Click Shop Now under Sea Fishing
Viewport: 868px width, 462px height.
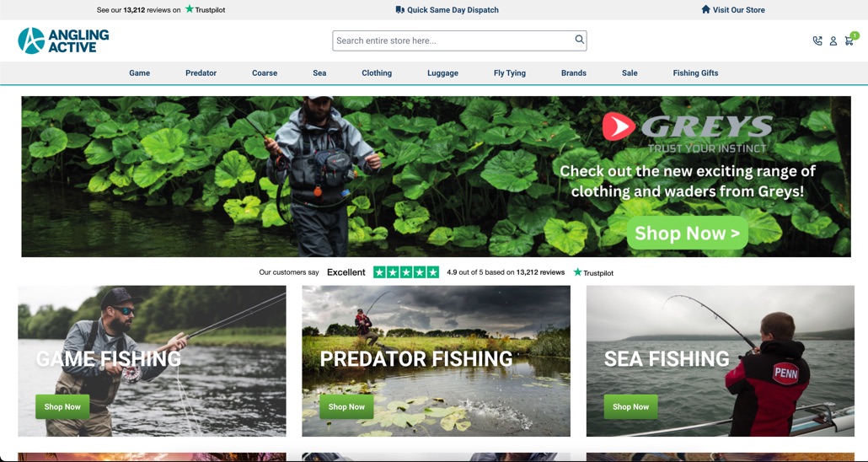[x=630, y=406]
